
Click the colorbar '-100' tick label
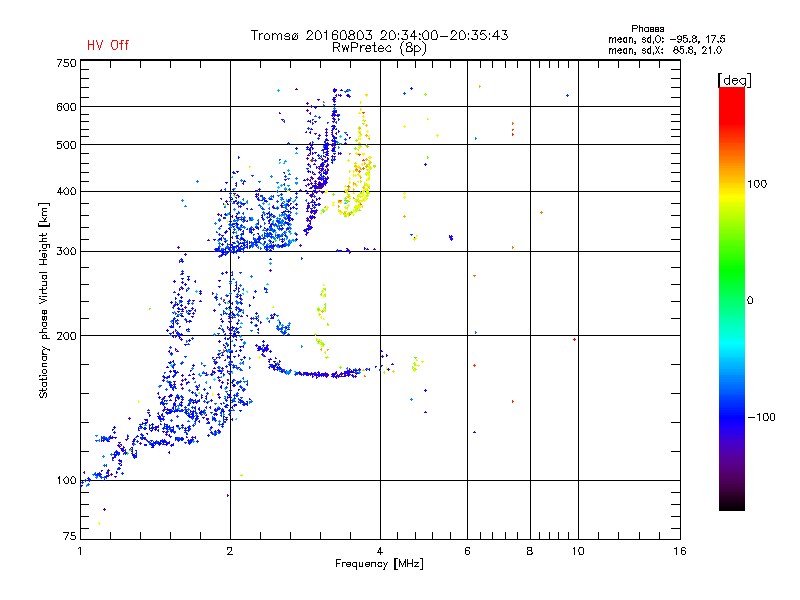point(761,417)
